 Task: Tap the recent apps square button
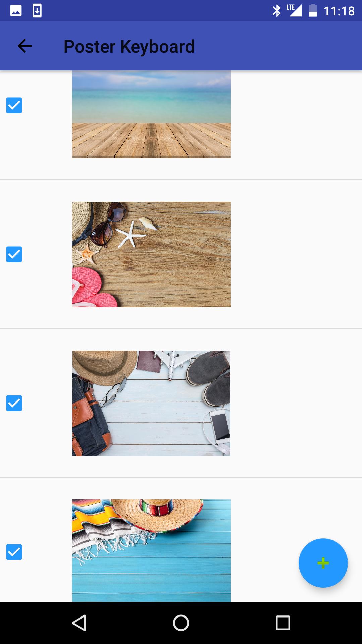tap(283, 623)
